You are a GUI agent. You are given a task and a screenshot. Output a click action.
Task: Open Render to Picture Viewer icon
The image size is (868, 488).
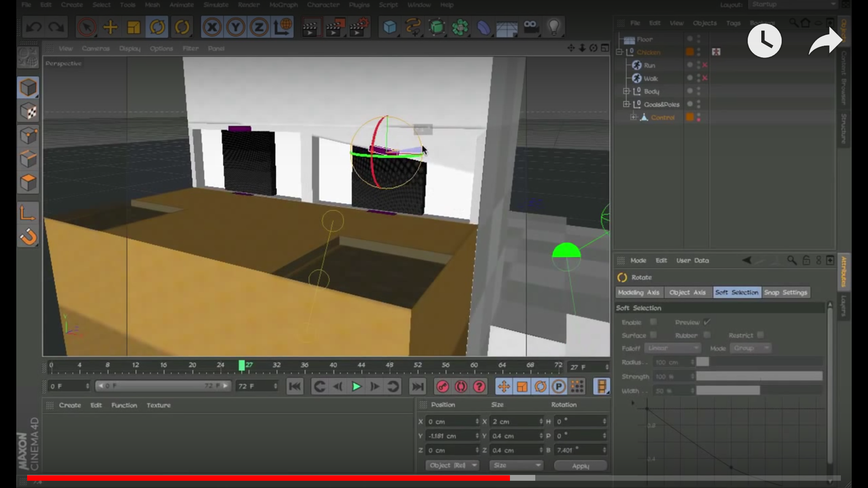[335, 28]
